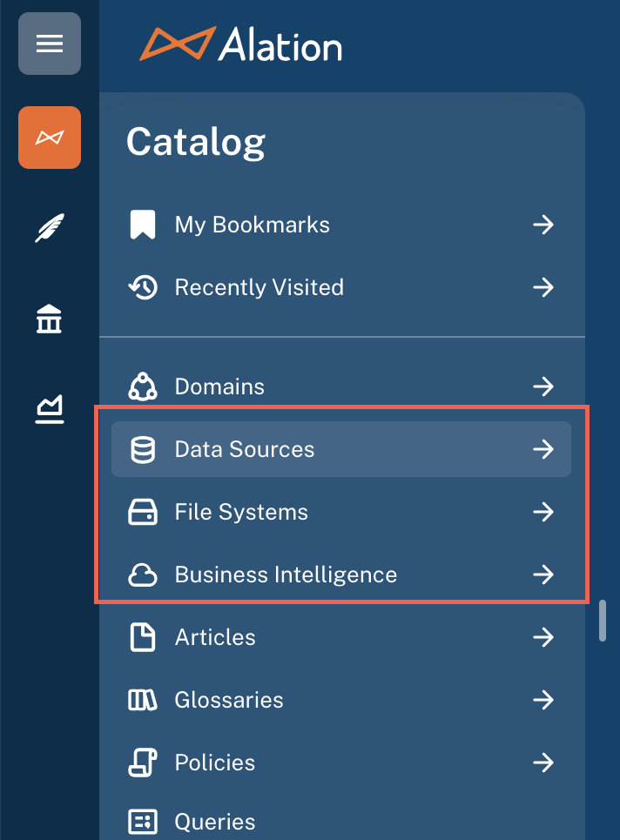
Task: Toggle the hamburger menu button
Action: pyautogui.click(x=50, y=44)
